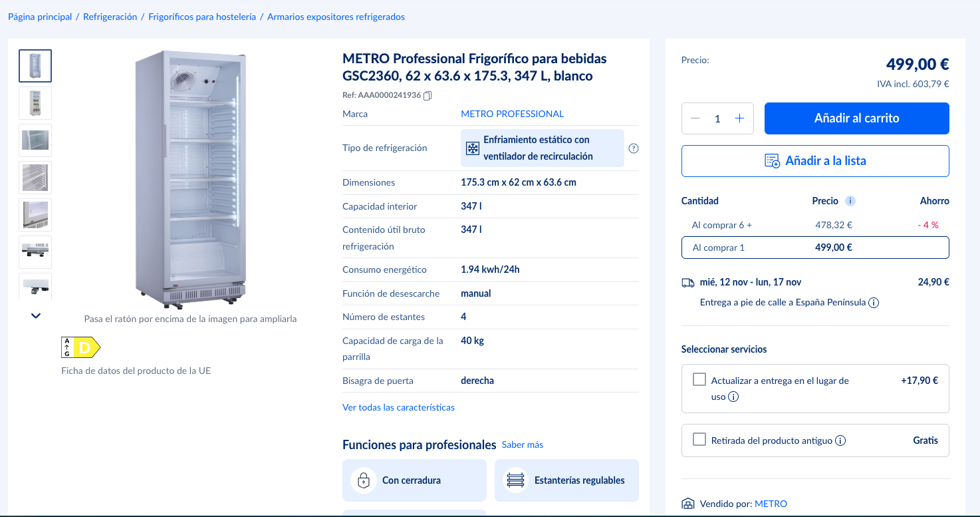Expand more thumbnails with the down chevron
Viewport: 980px width, 517px height.
tap(36, 315)
